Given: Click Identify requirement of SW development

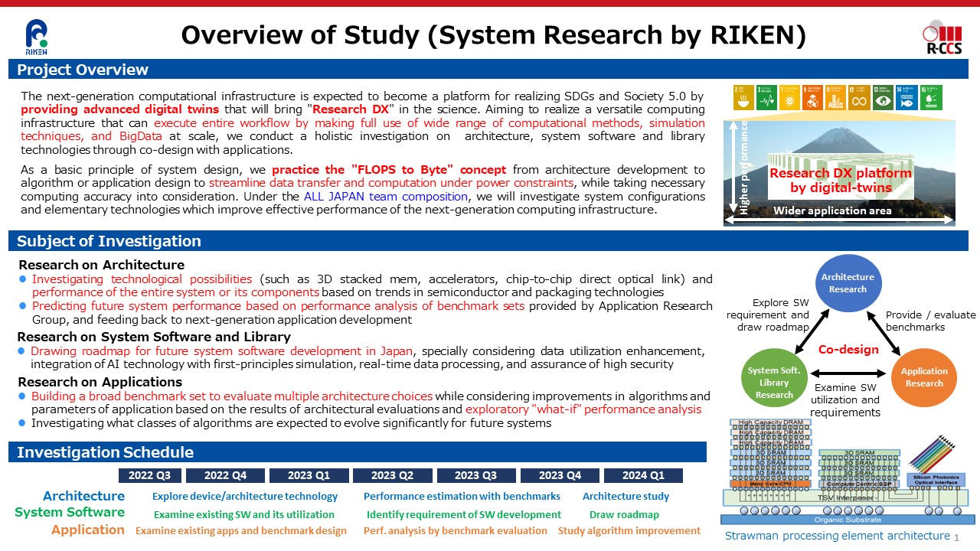Looking at the screenshot, I should [x=464, y=515].
